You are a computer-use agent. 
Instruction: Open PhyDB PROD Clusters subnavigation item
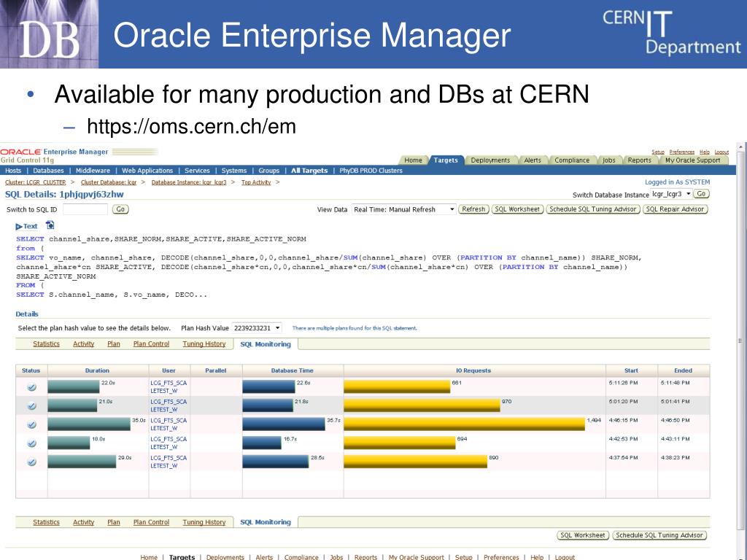371,171
